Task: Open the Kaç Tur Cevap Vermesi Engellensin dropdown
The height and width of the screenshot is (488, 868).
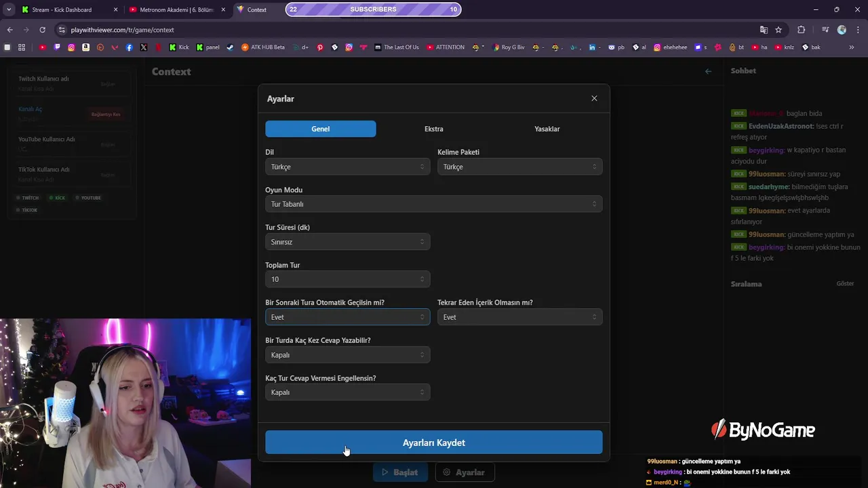Action: pyautogui.click(x=347, y=392)
